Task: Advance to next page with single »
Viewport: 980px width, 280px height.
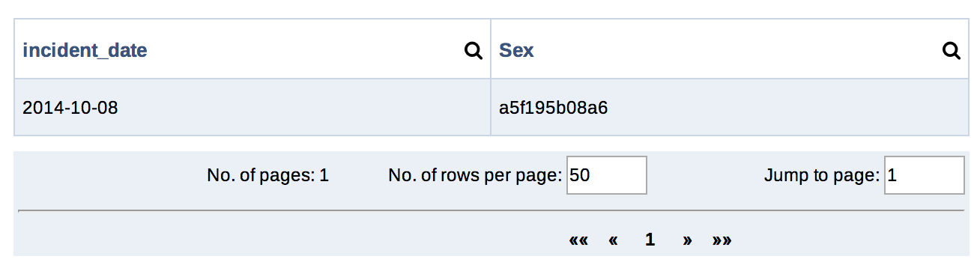Action: [687, 240]
